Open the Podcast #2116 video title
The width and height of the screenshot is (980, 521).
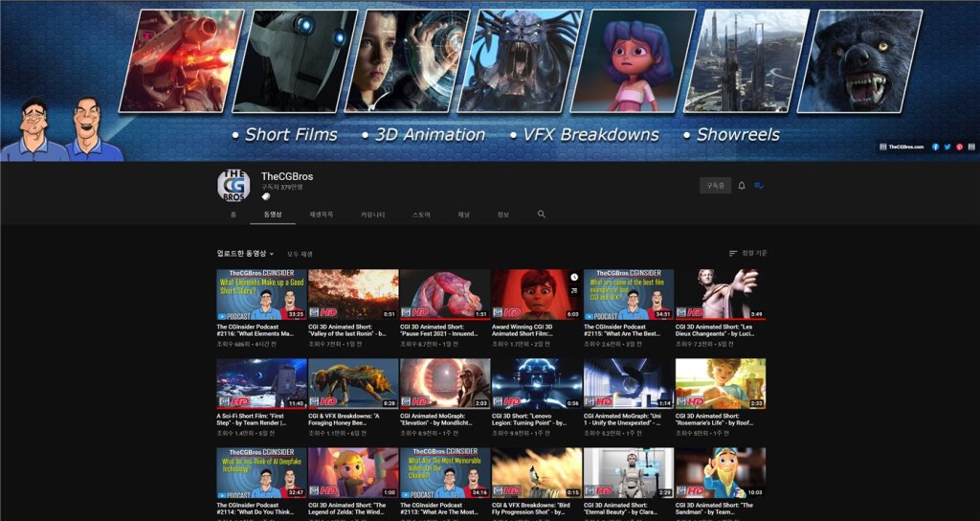[256, 330]
